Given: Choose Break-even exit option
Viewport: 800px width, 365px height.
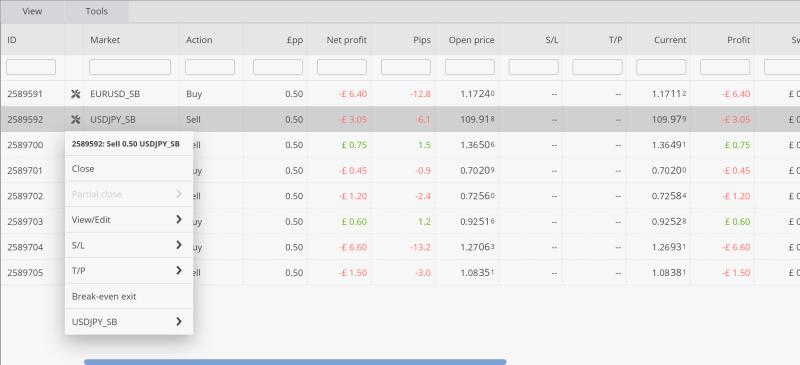Looking at the screenshot, I should coord(129,296).
